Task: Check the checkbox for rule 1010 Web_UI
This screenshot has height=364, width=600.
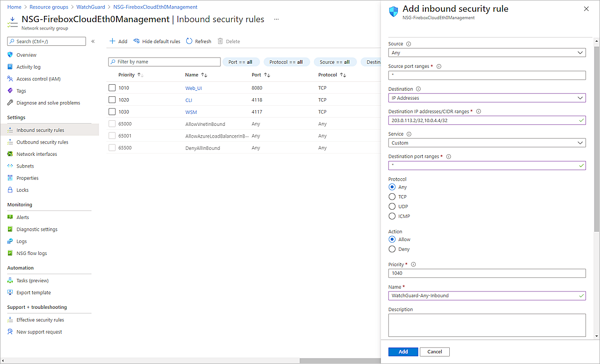Action: 112,87
